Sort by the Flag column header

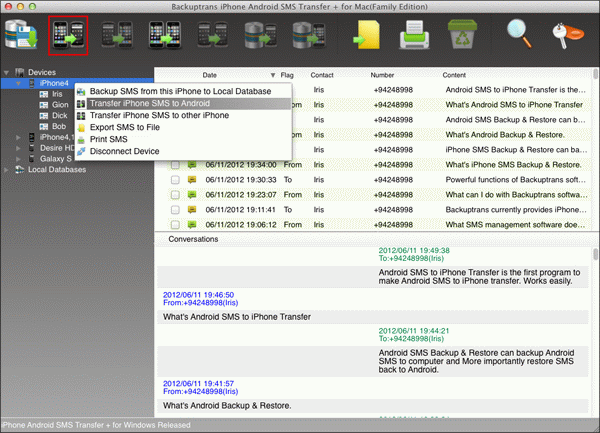(x=287, y=75)
